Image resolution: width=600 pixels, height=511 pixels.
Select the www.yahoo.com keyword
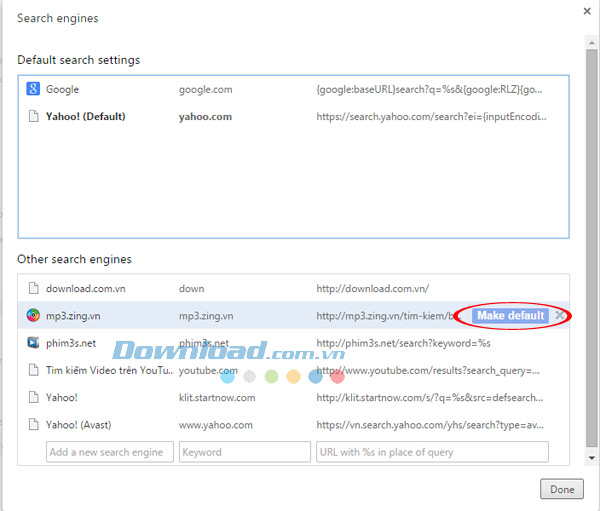(216, 424)
